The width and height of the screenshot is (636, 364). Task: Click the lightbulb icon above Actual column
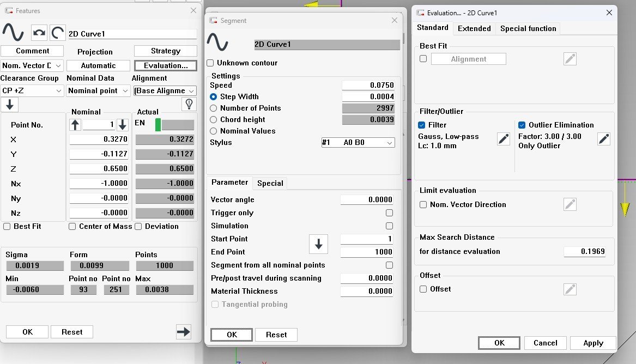[x=189, y=104]
